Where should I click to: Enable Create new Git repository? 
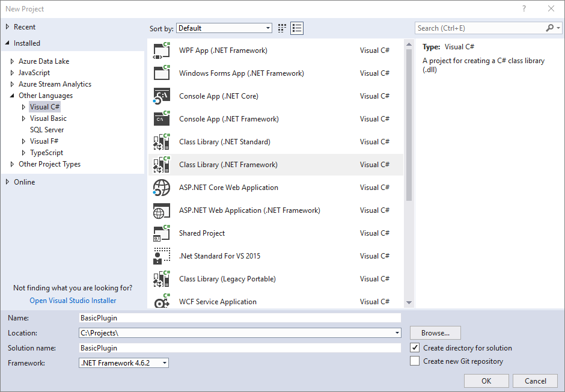(414, 361)
